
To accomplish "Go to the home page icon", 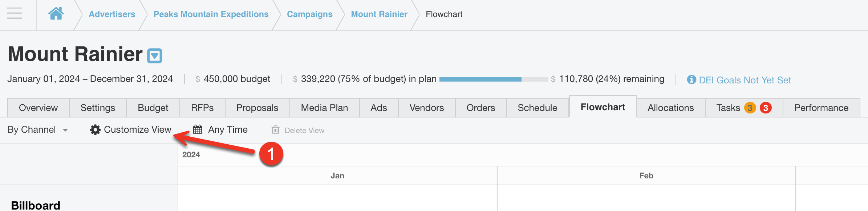I will (56, 14).
